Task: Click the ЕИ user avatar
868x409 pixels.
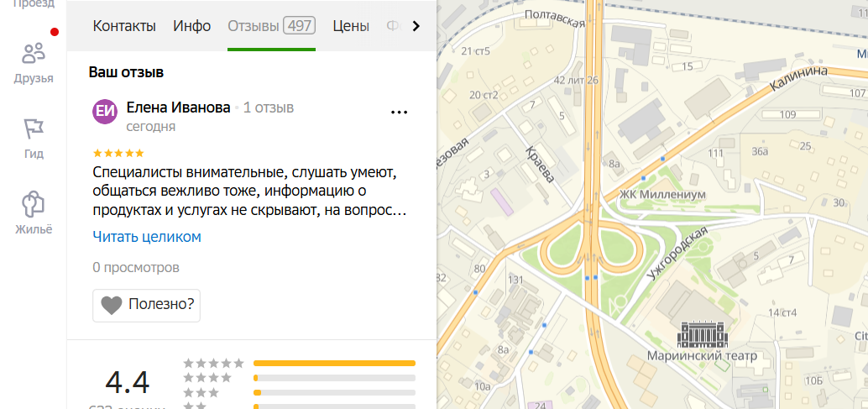Action: tap(105, 111)
